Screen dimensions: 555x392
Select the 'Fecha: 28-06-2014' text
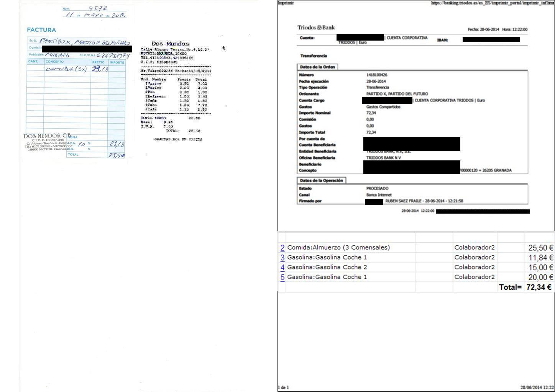[x=483, y=29]
